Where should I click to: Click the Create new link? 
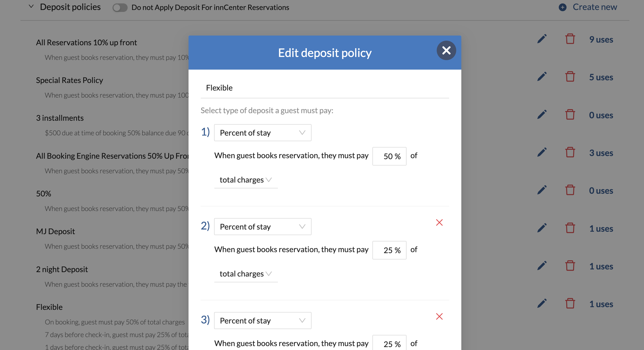[x=595, y=7]
